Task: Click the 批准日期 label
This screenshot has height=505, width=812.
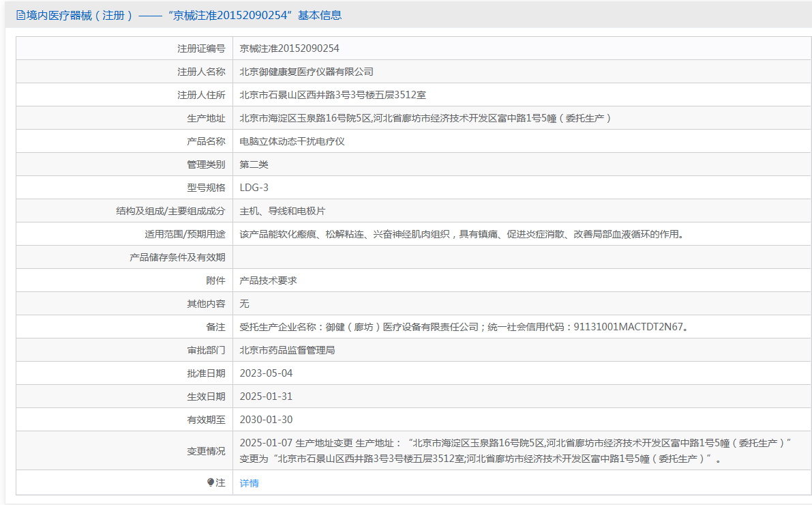Action: (206, 373)
